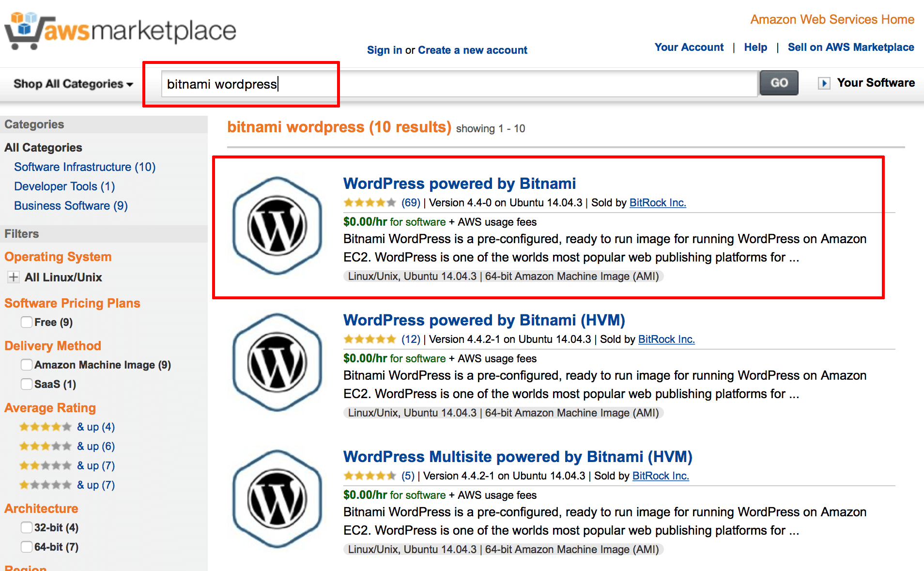Click the Software Pricing Plans heading
924x571 pixels.
[72, 303]
